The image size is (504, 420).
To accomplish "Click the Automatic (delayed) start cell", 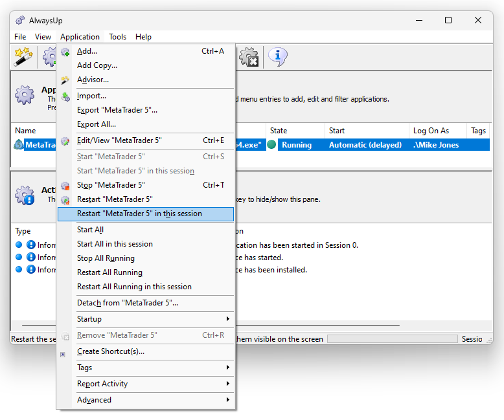I will pos(365,145).
